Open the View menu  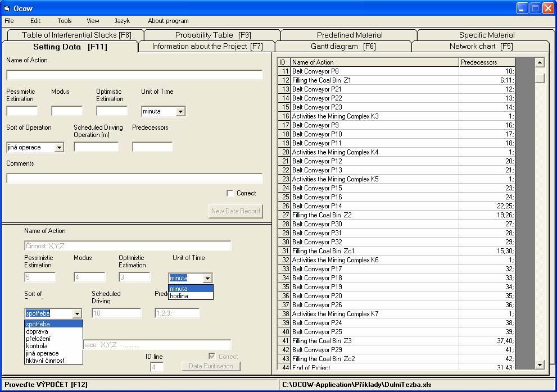(x=93, y=21)
